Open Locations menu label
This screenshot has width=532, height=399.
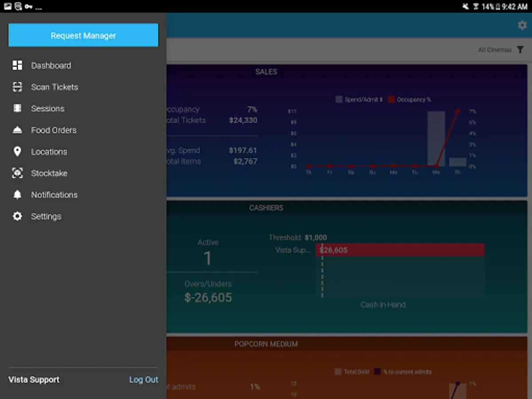tap(49, 152)
